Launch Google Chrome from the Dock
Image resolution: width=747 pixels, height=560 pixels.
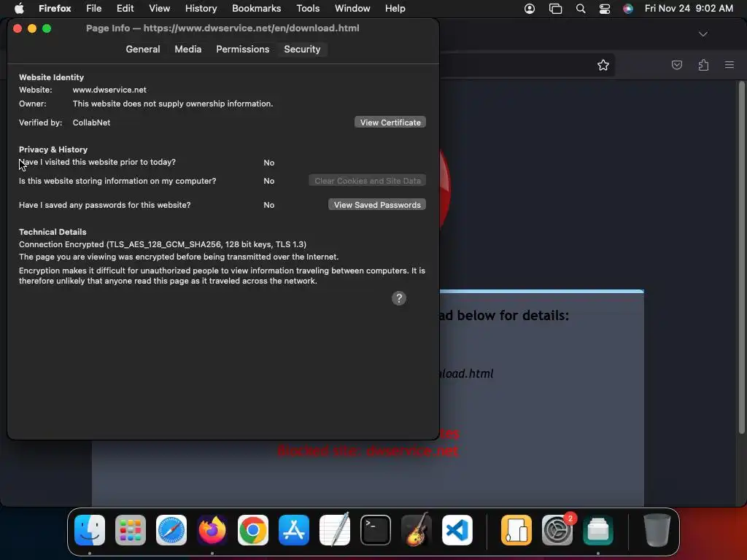[253, 530]
